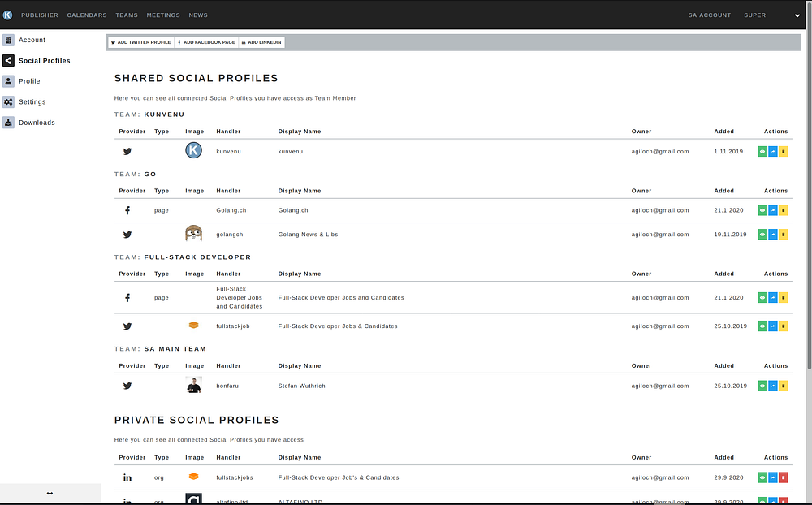Screen dimensions: 812x505
Task: Click the share icon for fullstackjob Twitter
Action: 773,326
